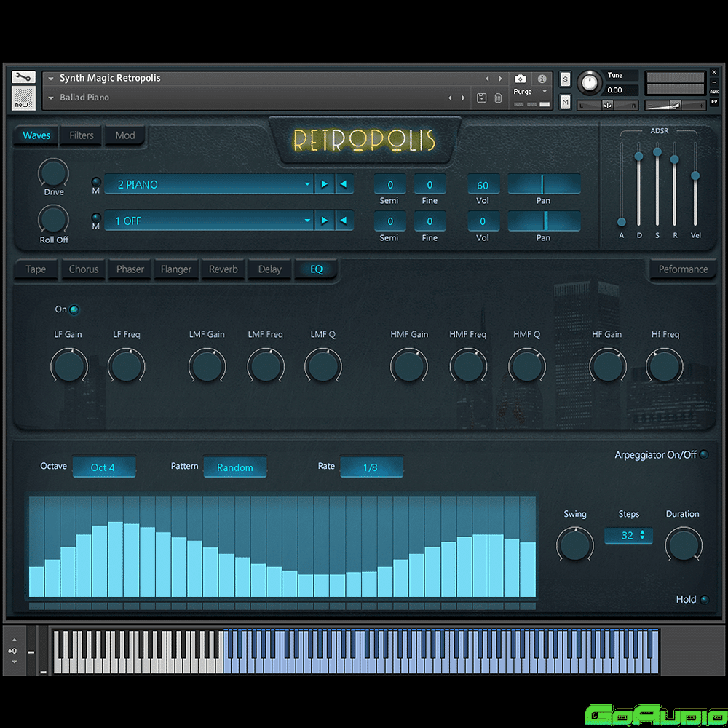The width and height of the screenshot is (728, 728).
Task: Select next snapshot arrow beside Ballad Piano
Action: click(463, 98)
